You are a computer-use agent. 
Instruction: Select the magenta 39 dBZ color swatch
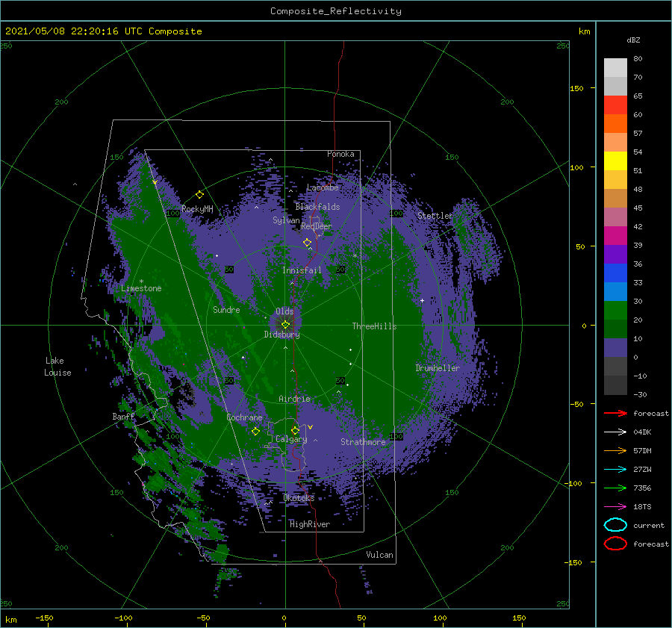click(615, 235)
